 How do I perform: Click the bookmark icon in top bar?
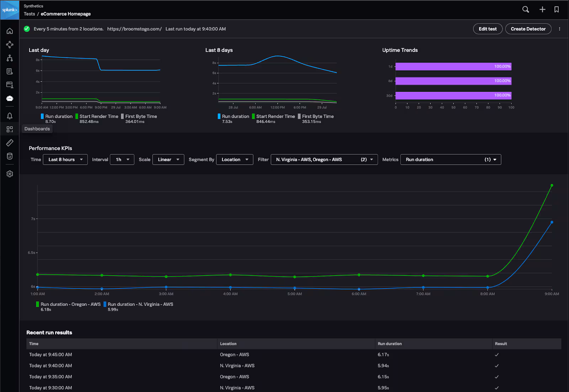[557, 10]
